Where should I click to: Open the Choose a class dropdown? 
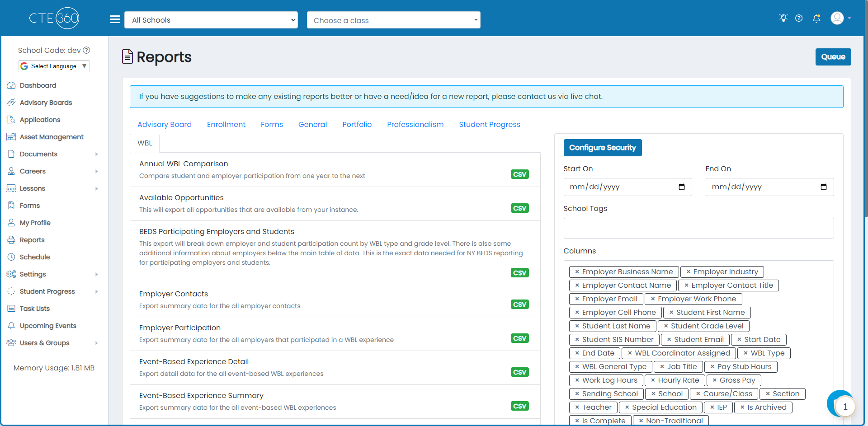(393, 20)
